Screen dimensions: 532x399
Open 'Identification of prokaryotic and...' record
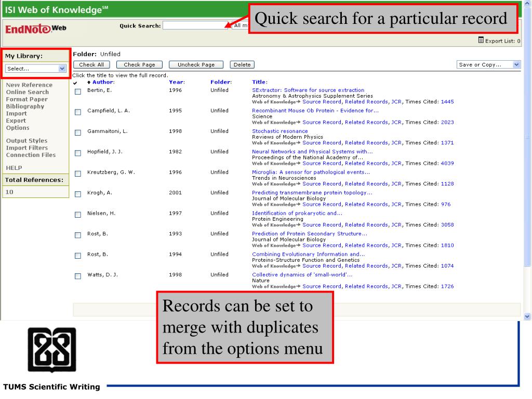click(297, 214)
